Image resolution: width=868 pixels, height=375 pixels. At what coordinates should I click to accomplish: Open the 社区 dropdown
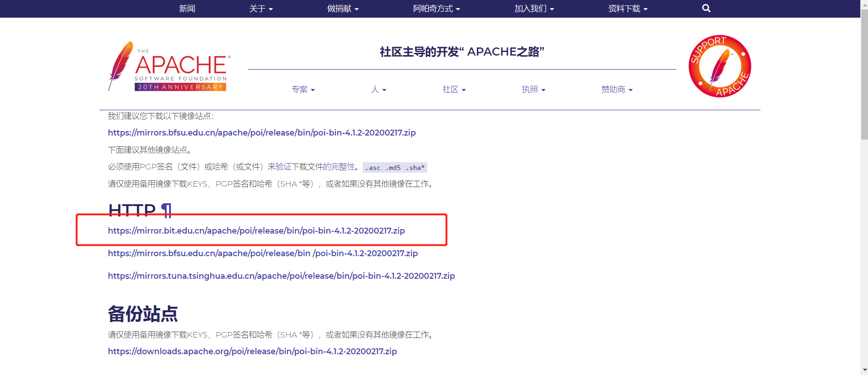(x=454, y=89)
